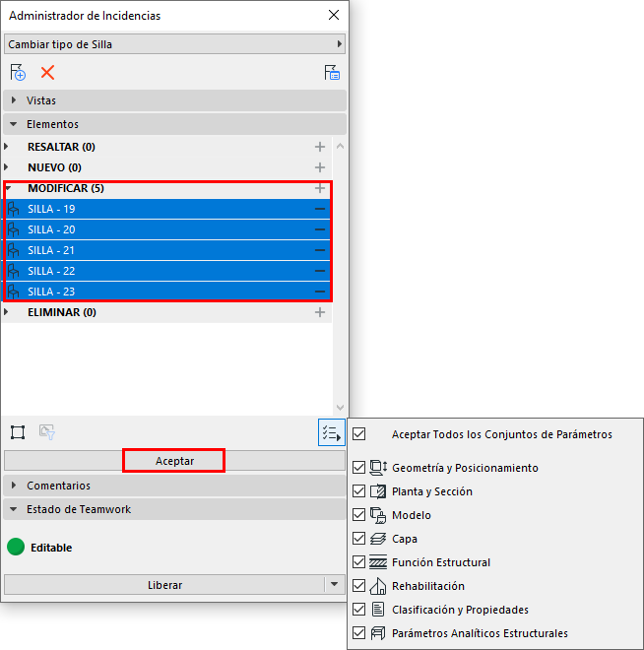644x650 pixels.
Task: Remove SILLA - 20 with minus icon
Action: tap(319, 229)
